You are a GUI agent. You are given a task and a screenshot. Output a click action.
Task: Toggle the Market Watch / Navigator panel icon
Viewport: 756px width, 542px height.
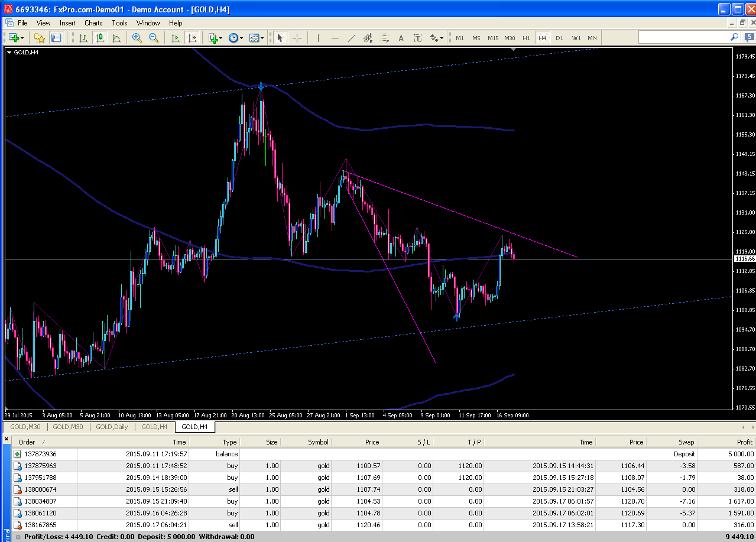[56, 38]
